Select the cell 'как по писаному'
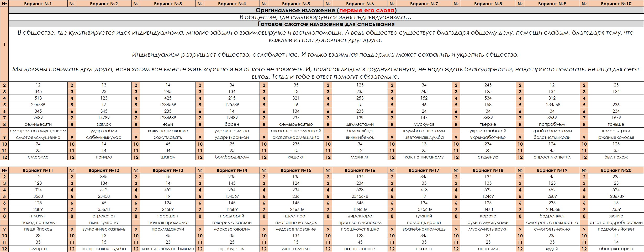 coord(424,157)
